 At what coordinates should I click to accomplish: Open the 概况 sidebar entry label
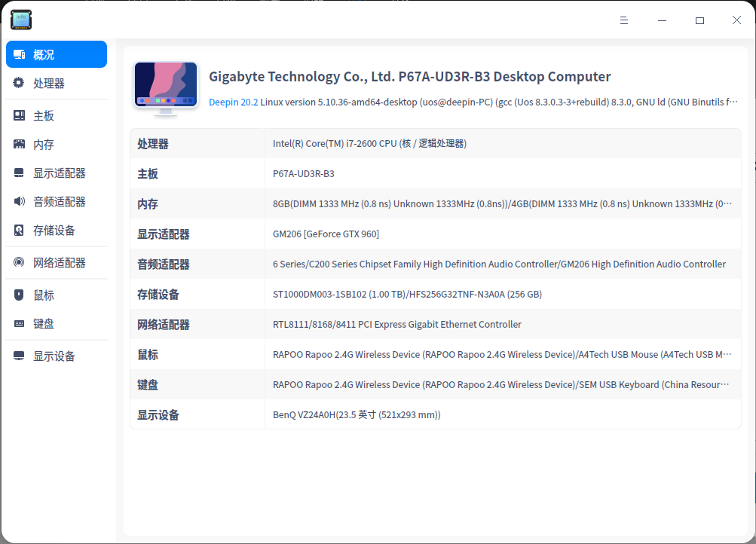tap(44, 55)
